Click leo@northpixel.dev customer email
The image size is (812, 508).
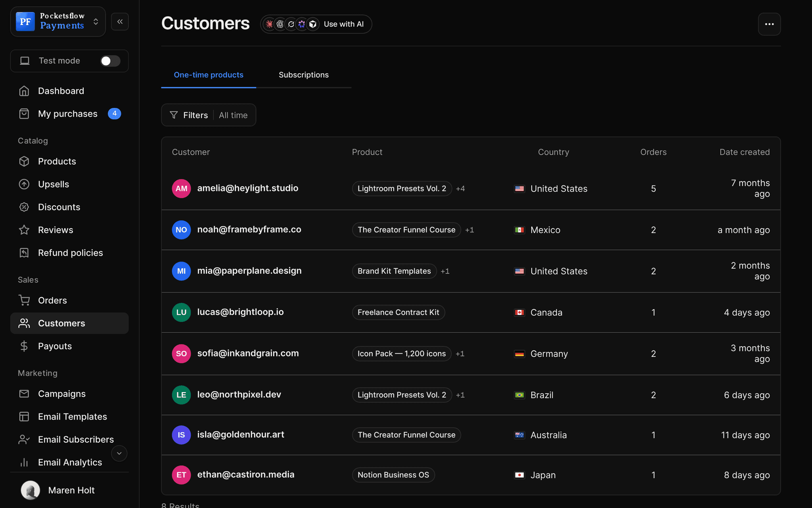click(239, 394)
